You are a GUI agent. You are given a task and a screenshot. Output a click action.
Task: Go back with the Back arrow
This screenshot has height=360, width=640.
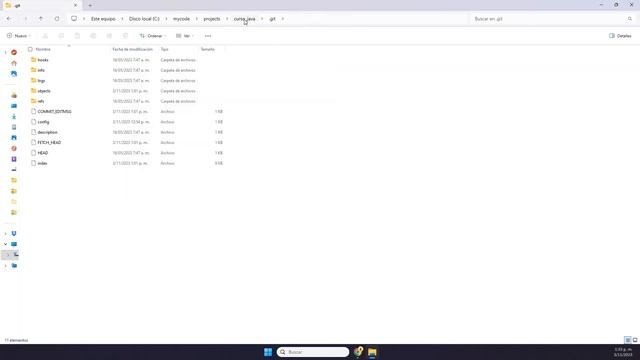click(x=9, y=19)
